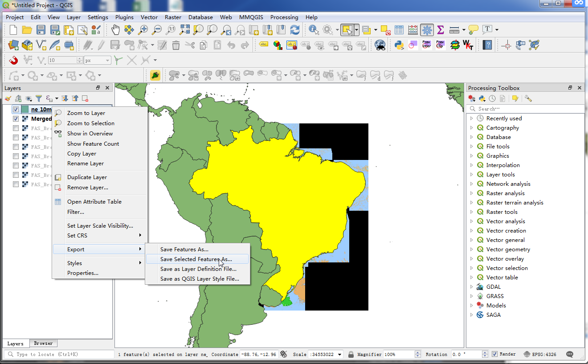
Task: Select the Pan Map hand tool
Action: click(115, 30)
